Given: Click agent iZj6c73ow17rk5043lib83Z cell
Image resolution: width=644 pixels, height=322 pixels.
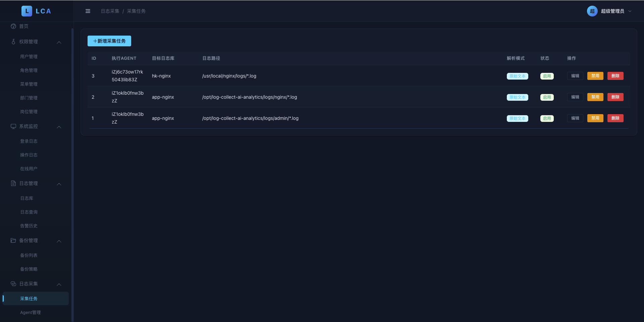Looking at the screenshot, I should pyautogui.click(x=127, y=76).
